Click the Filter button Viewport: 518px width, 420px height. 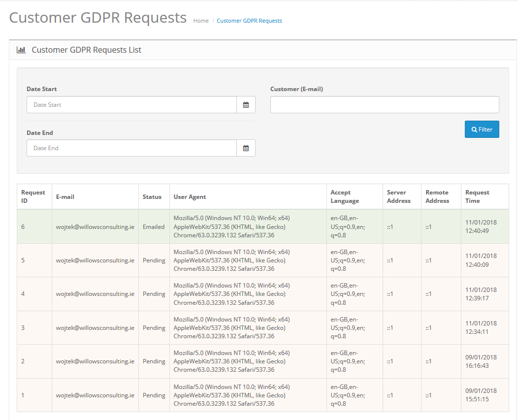482,129
